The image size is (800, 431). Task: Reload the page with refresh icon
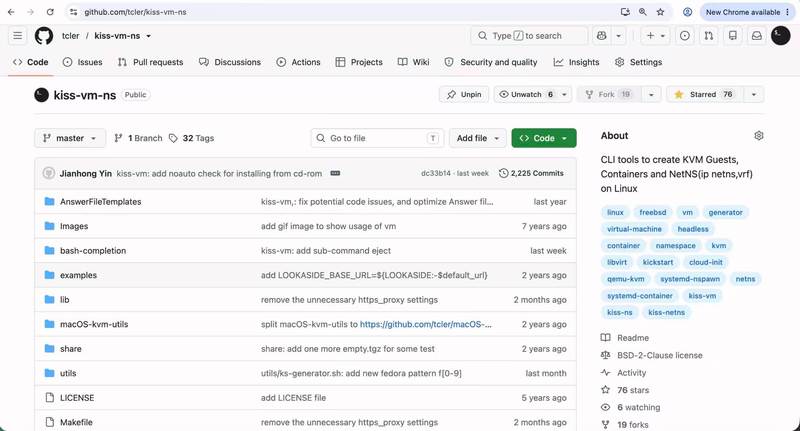50,12
